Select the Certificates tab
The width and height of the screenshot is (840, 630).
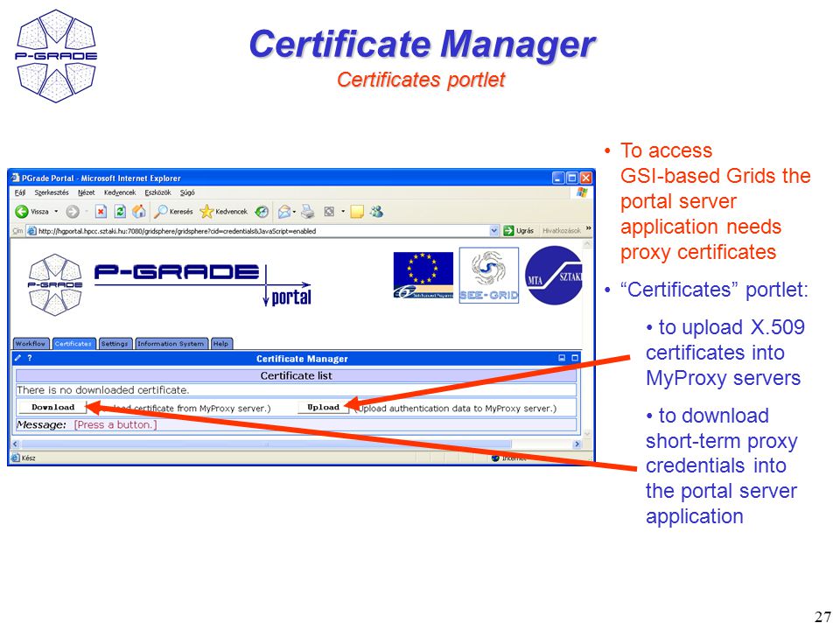tap(73, 344)
